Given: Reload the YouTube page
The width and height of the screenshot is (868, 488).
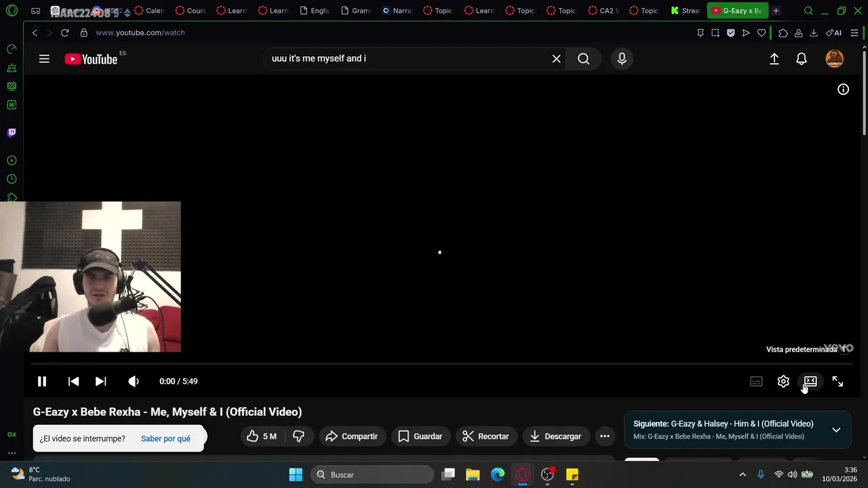Looking at the screenshot, I should tap(64, 33).
